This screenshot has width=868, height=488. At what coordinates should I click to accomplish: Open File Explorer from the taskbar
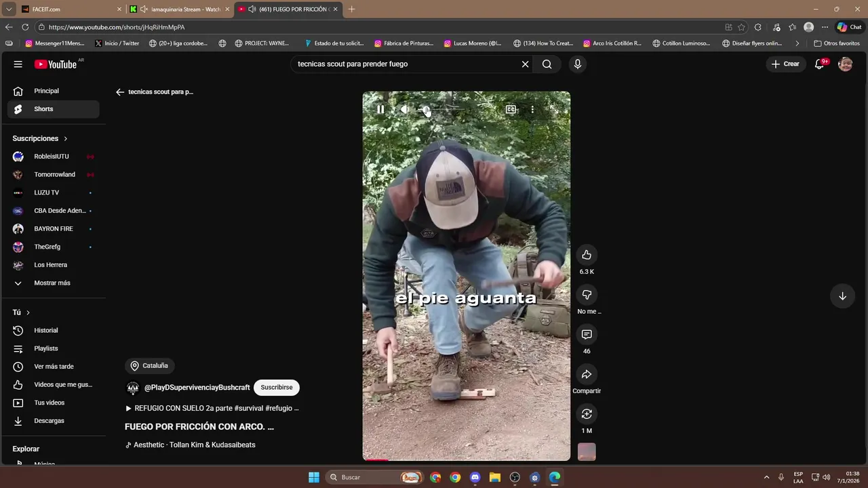pyautogui.click(x=494, y=477)
